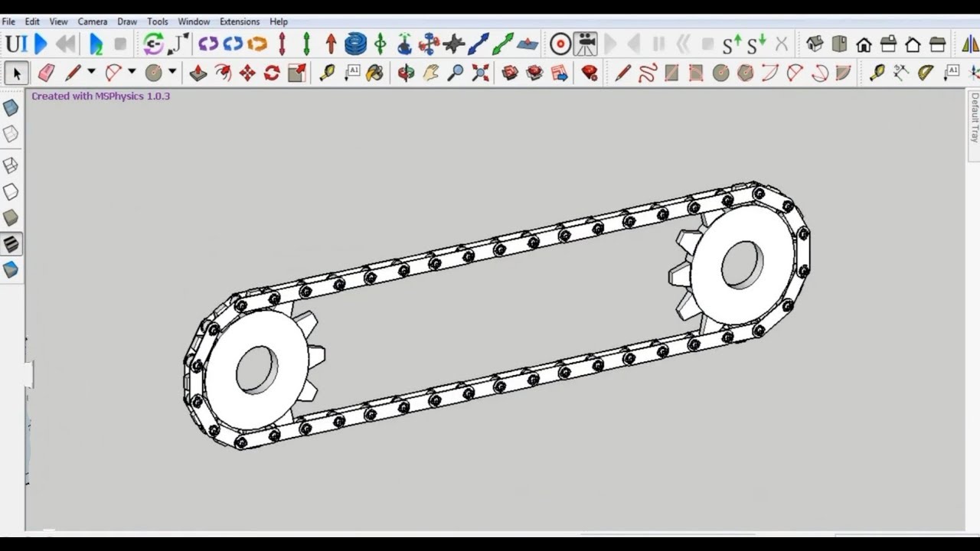Select the Orbit tool
The width and height of the screenshot is (980, 551).
(406, 73)
